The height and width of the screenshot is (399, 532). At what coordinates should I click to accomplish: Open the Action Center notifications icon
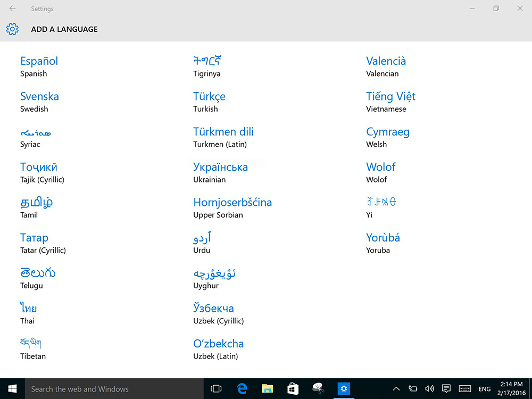tap(446, 389)
